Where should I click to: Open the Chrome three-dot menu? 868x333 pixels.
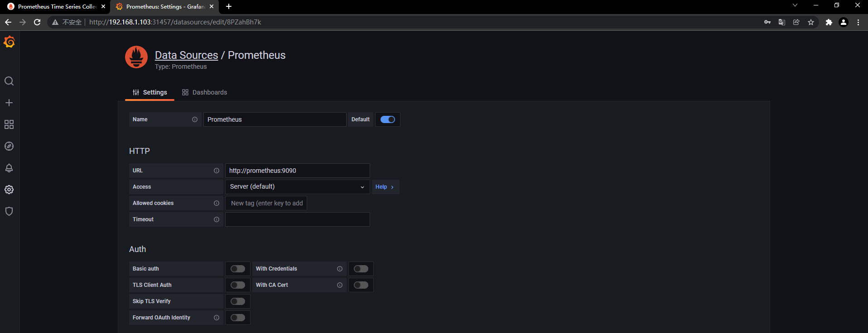coord(858,22)
